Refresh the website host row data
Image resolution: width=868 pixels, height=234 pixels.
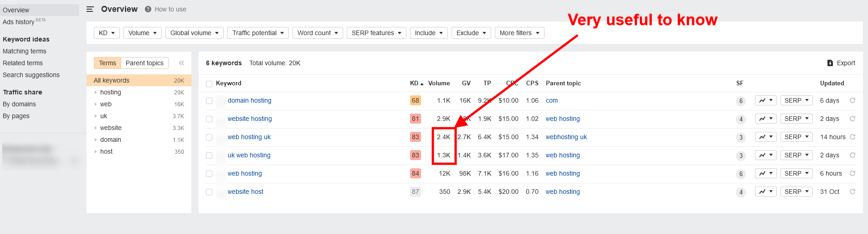pyautogui.click(x=853, y=192)
